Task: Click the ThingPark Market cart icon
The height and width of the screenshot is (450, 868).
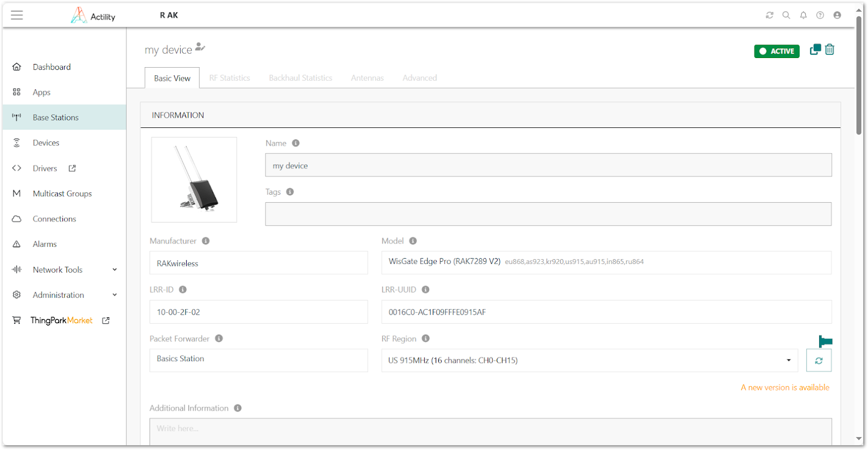Action: click(x=17, y=320)
